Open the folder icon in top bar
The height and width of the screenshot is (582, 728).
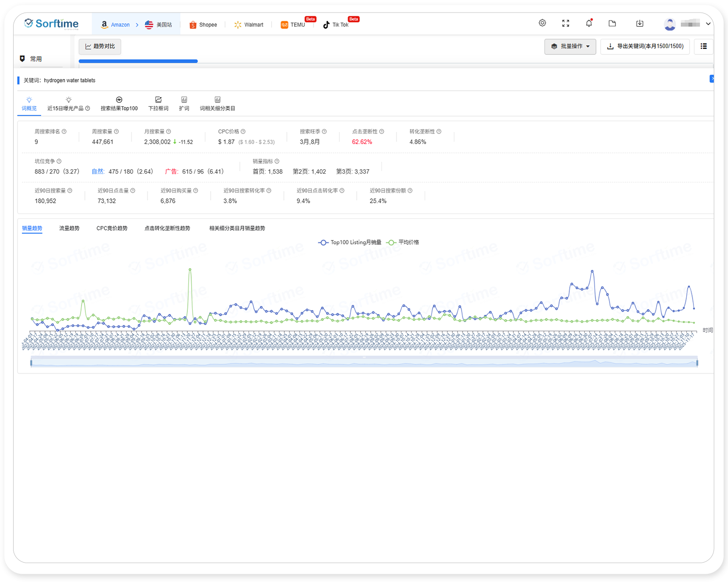[x=612, y=23]
